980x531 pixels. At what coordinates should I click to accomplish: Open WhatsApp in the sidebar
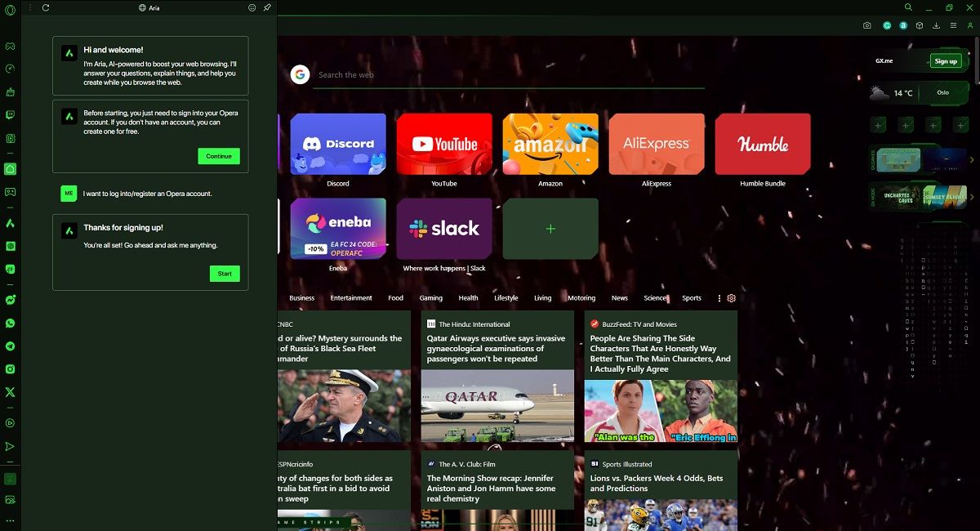[x=11, y=324]
